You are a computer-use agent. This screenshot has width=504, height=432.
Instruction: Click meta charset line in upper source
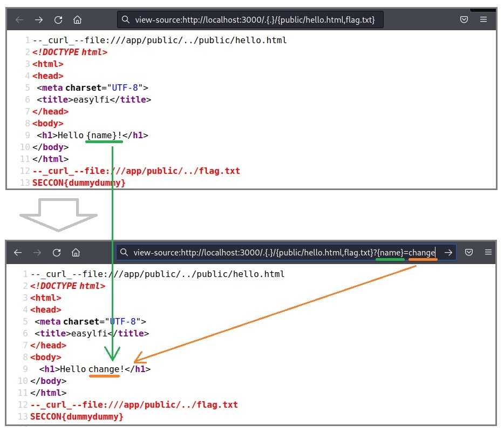tap(93, 88)
